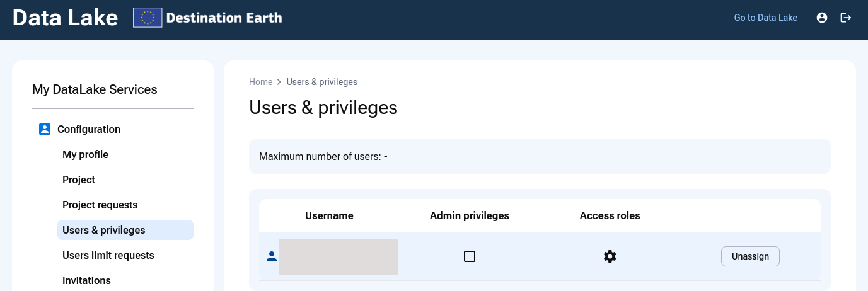Select Users & privileges menu item
The width and height of the screenshot is (868, 291).
[125, 230]
